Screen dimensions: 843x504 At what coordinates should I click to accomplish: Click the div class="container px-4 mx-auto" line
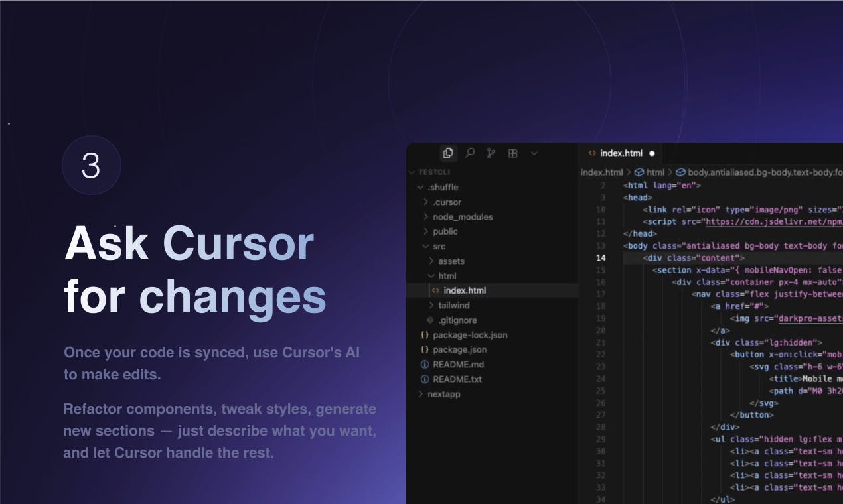757,283
